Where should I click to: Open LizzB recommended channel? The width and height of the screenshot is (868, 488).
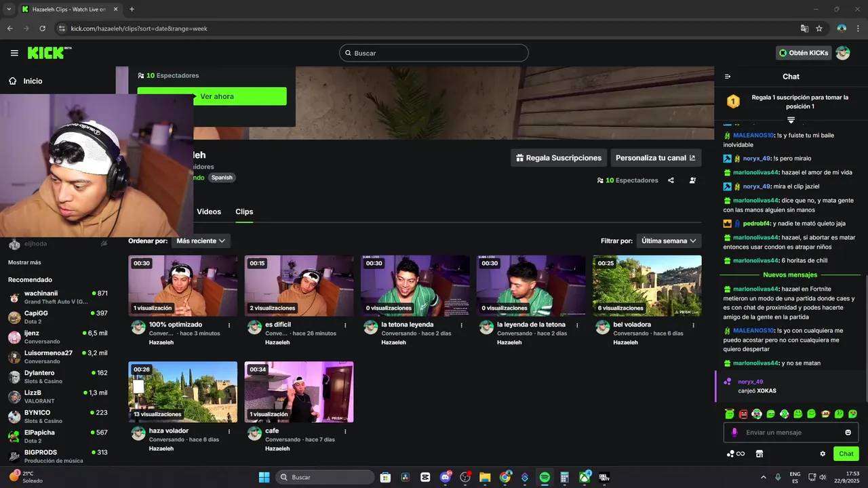(58, 396)
